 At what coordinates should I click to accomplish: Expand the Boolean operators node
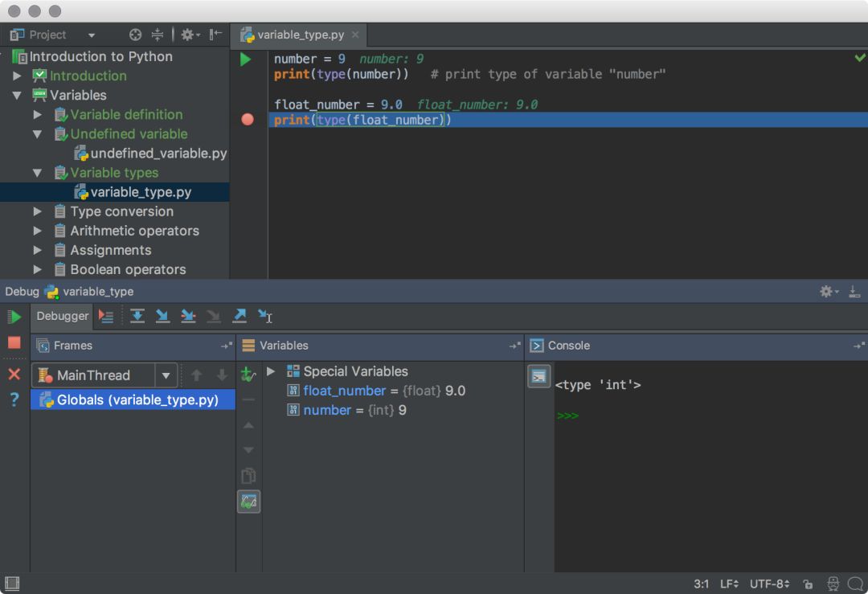coord(37,269)
